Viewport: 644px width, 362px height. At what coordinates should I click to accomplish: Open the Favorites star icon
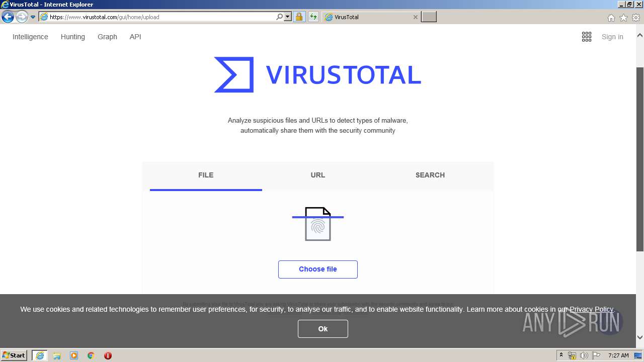click(x=623, y=18)
